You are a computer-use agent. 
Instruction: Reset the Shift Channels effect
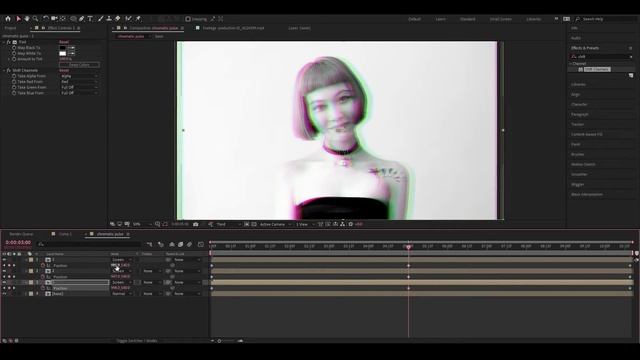tap(64, 71)
